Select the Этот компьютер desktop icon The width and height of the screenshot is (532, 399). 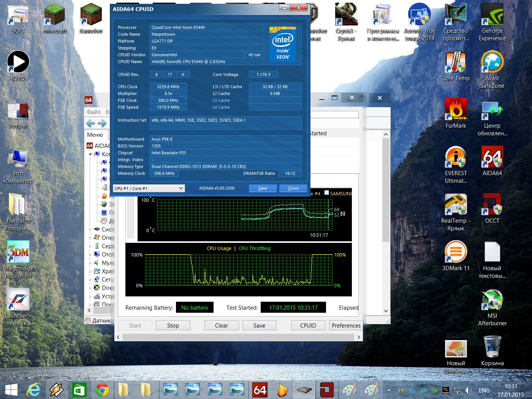[18, 166]
